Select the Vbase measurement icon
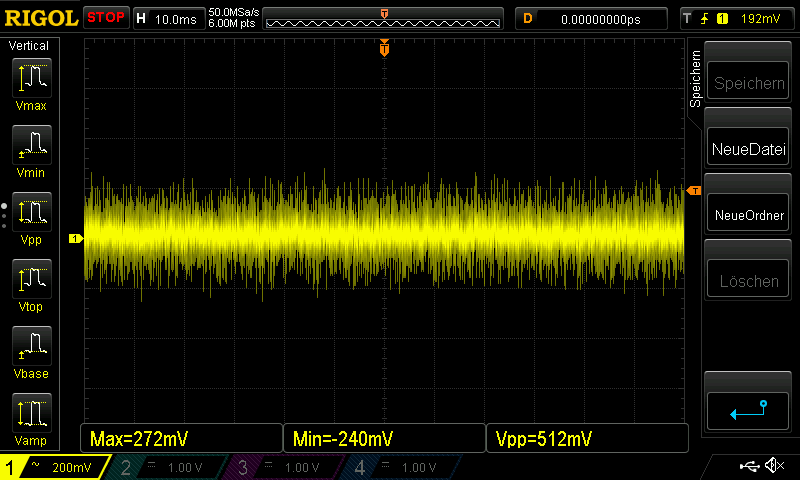Viewport: 800px width, 480px height. click(x=31, y=346)
